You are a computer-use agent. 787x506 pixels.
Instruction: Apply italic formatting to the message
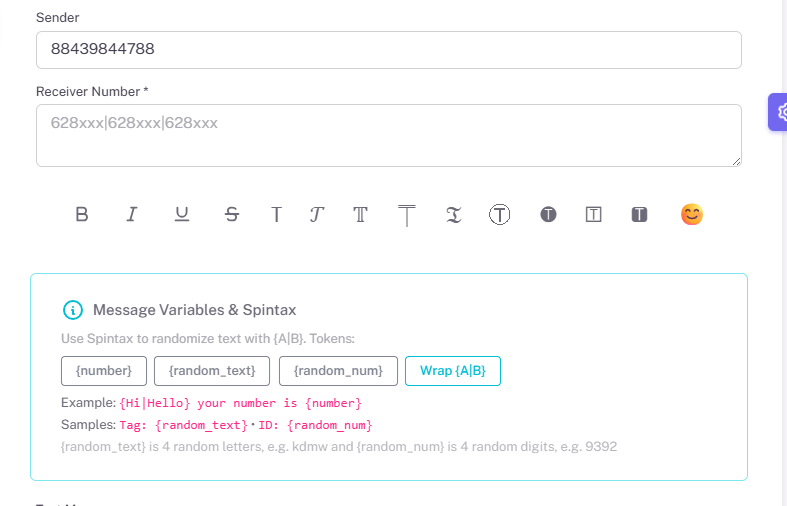pyautogui.click(x=131, y=214)
